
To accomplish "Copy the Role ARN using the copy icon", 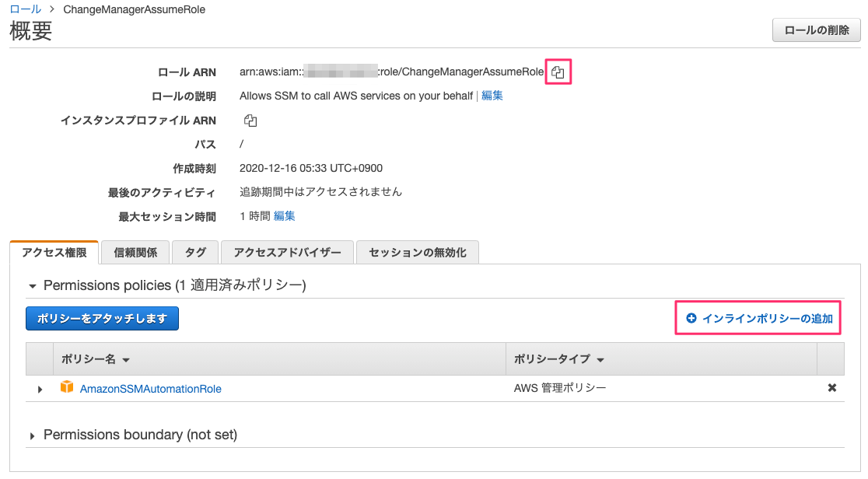I will (x=557, y=71).
